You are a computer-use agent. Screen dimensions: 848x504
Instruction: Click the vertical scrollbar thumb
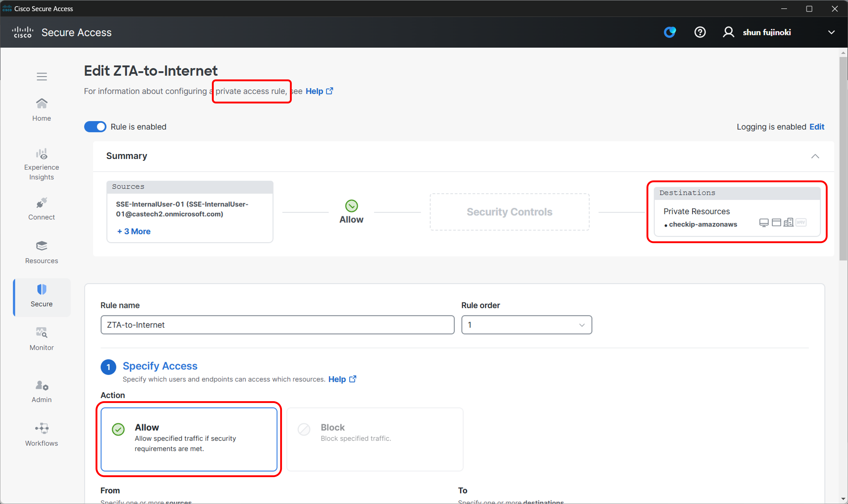[843, 159]
